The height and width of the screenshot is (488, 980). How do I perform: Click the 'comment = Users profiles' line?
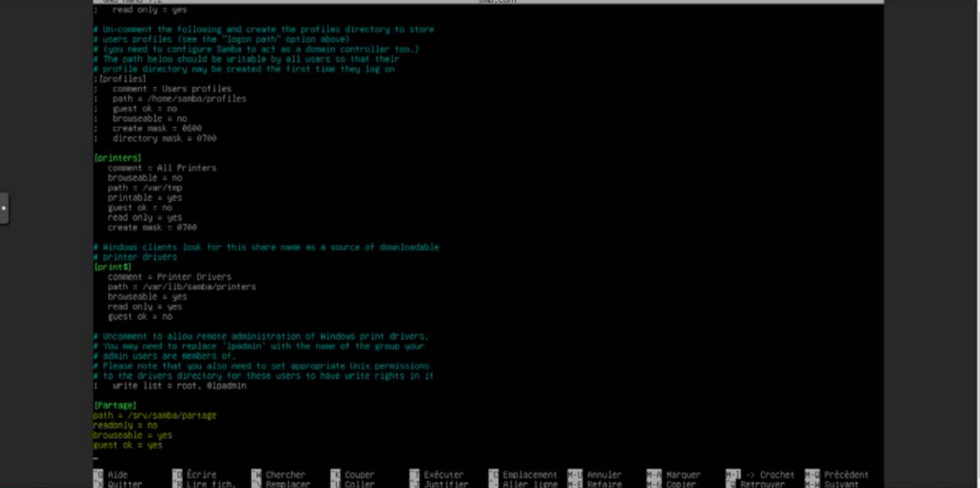[172, 89]
